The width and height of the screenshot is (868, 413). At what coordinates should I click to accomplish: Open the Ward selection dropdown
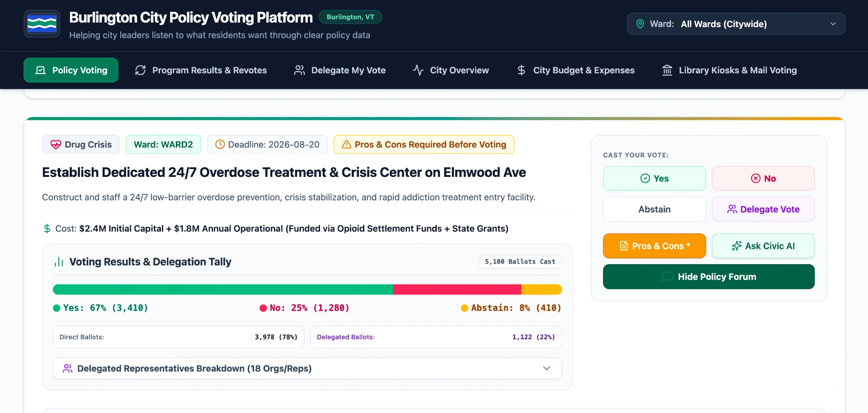(x=736, y=24)
